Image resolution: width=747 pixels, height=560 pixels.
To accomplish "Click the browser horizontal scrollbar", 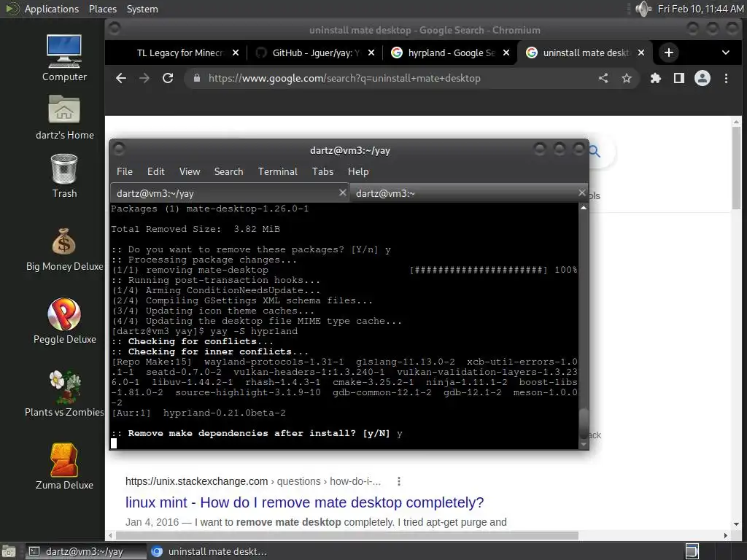I will click(347, 535).
